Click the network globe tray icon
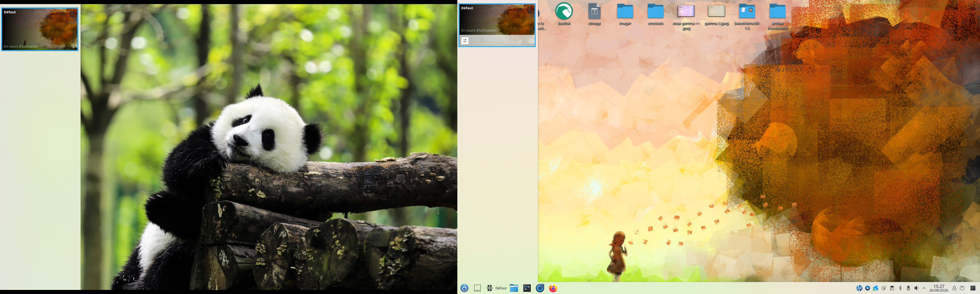The image size is (980, 294). pos(875,288)
